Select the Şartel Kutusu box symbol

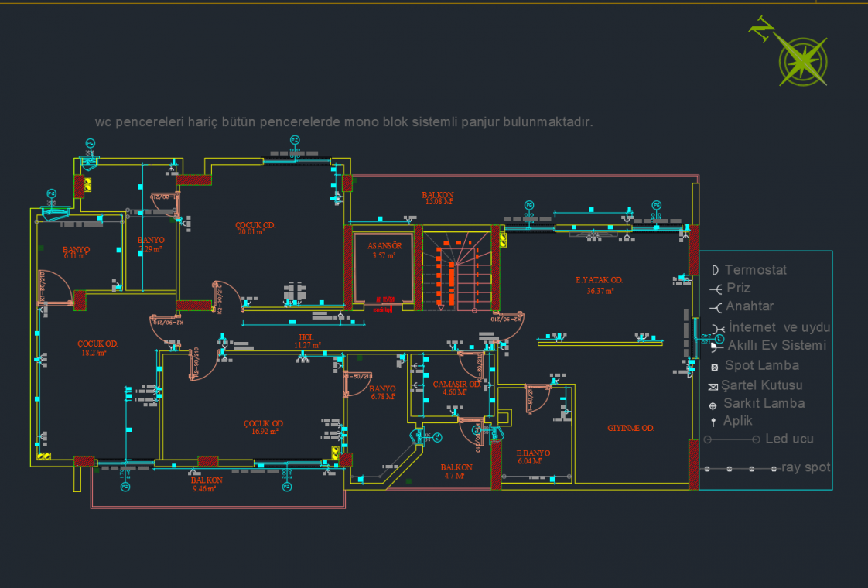tap(713, 386)
